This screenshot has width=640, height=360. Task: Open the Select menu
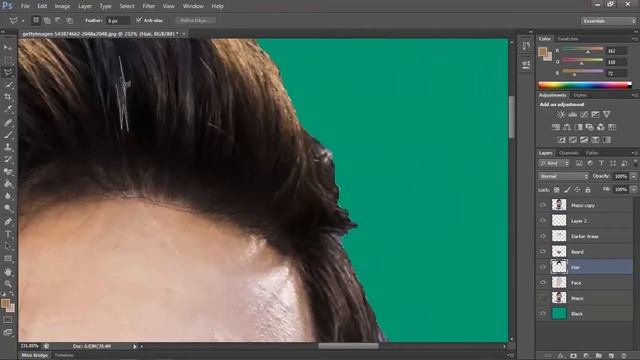(127, 6)
